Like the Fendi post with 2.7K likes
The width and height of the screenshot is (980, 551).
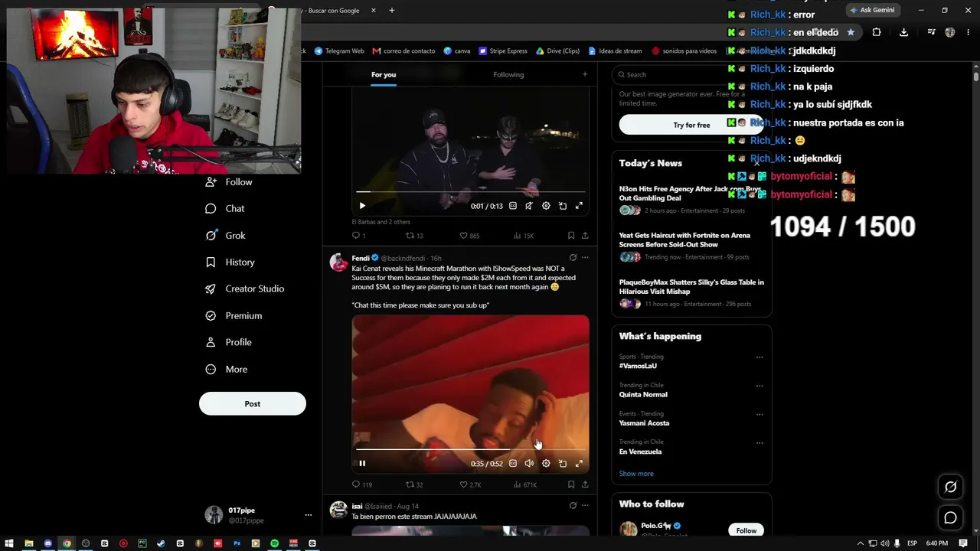coord(463,484)
